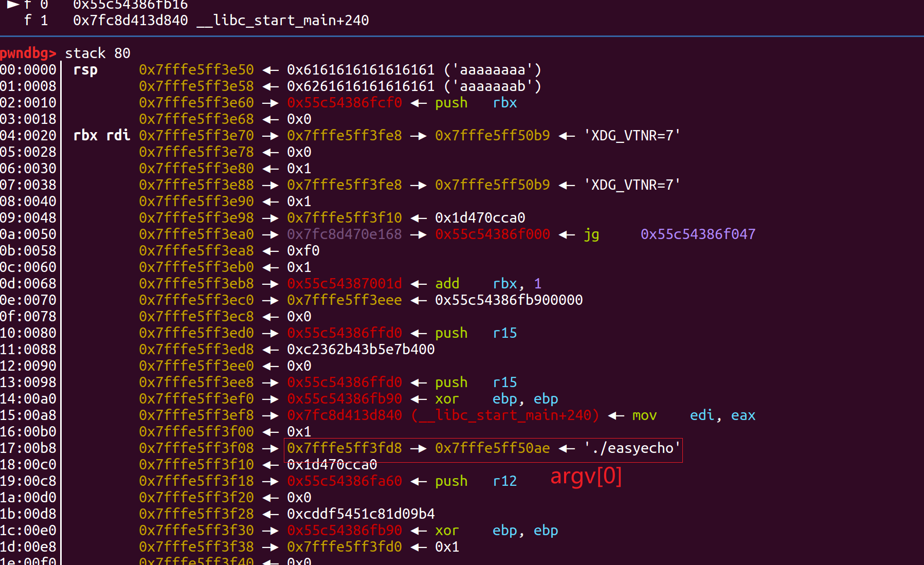Click the value 0x55c54386fb900000

click(x=509, y=300)
